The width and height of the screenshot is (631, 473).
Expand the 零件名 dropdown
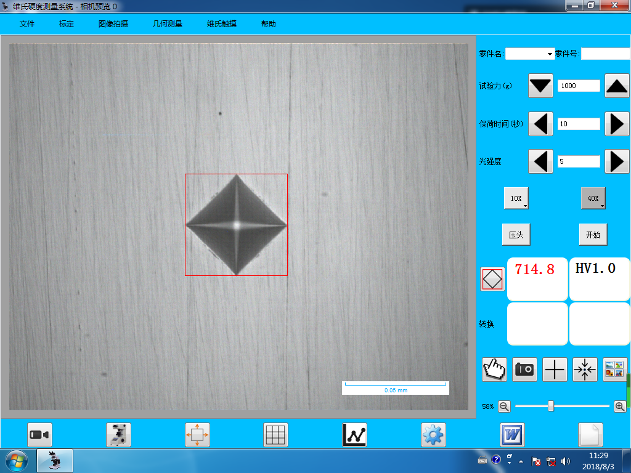[549, 53]
